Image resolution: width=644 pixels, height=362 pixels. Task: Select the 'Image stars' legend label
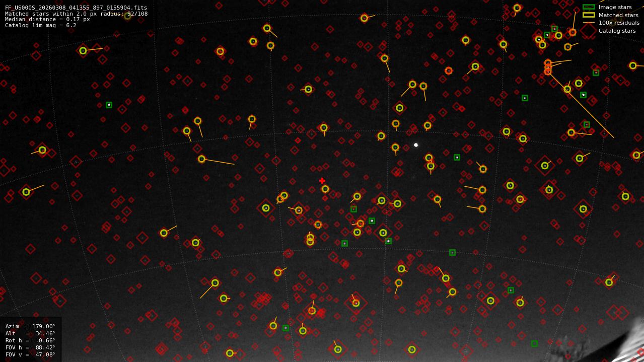tap(615, 7)
